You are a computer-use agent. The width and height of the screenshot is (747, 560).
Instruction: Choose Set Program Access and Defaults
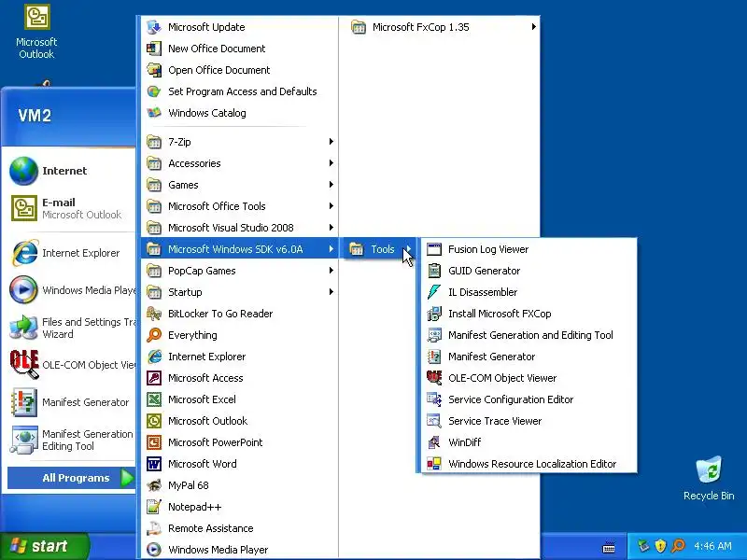tap(240, 91)
